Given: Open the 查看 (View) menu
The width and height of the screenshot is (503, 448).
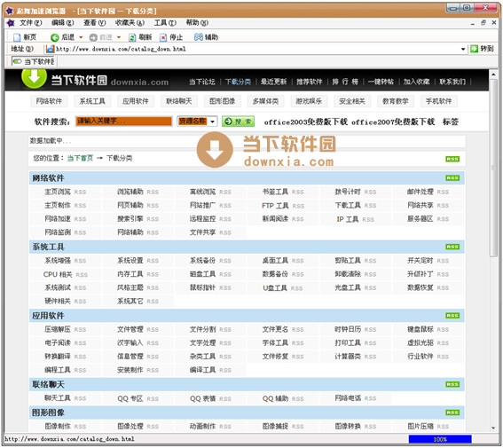Looking at the screenshot, I should (94, 23).
